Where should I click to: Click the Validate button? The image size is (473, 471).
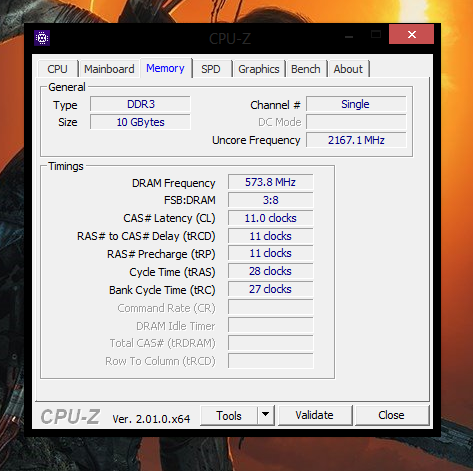(314, 415)
